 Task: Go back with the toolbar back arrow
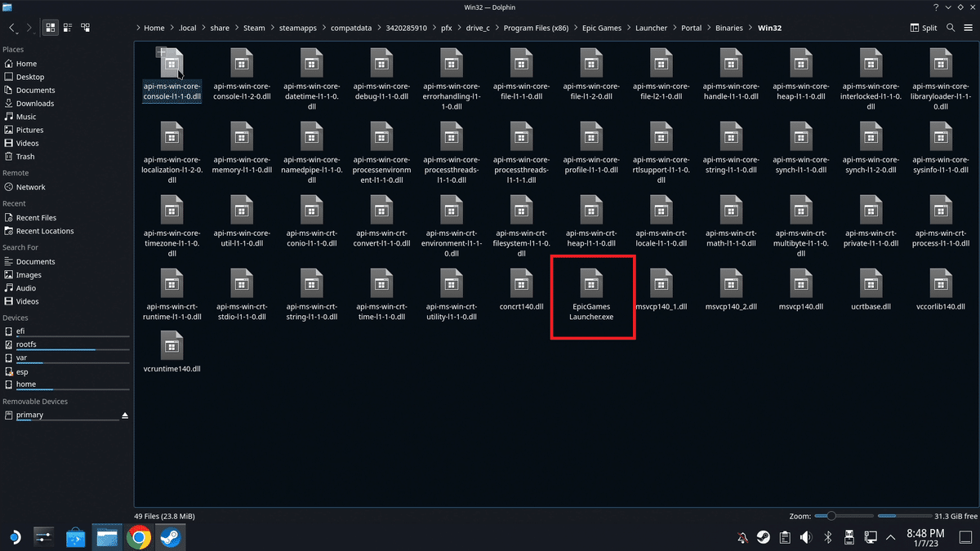point(12,27)
